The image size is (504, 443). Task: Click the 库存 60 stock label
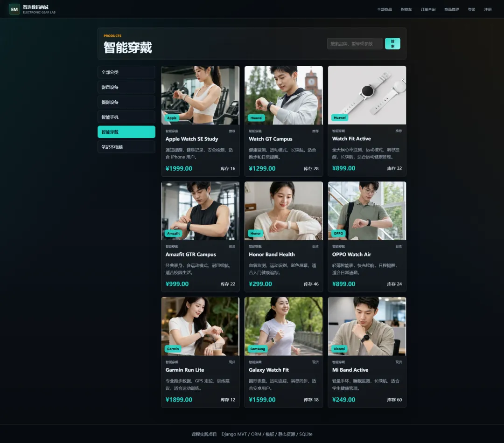394,400
